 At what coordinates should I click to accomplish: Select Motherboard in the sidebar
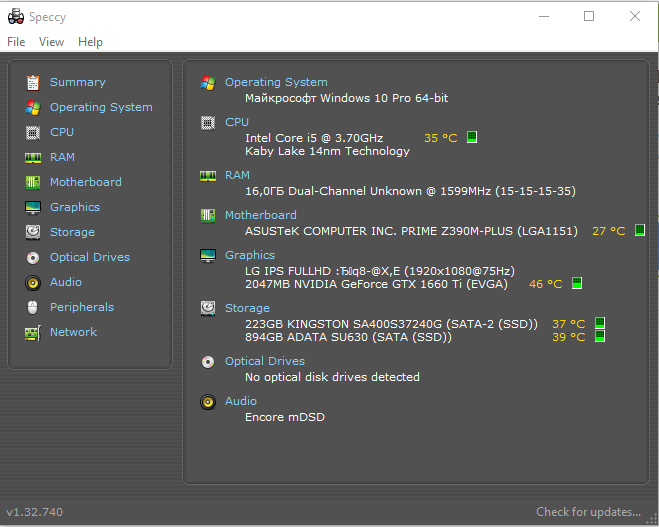[86, 182]
